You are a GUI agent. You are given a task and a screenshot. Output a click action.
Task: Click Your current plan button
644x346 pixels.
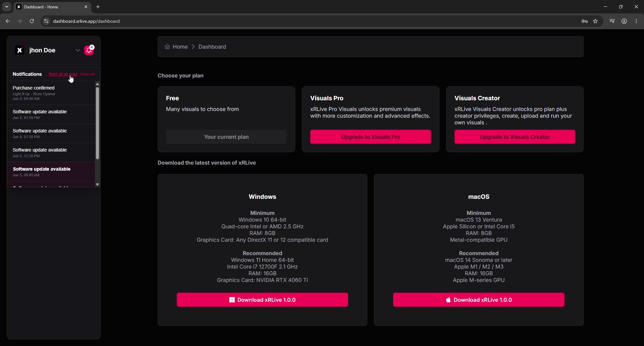[x=226, y=137]
